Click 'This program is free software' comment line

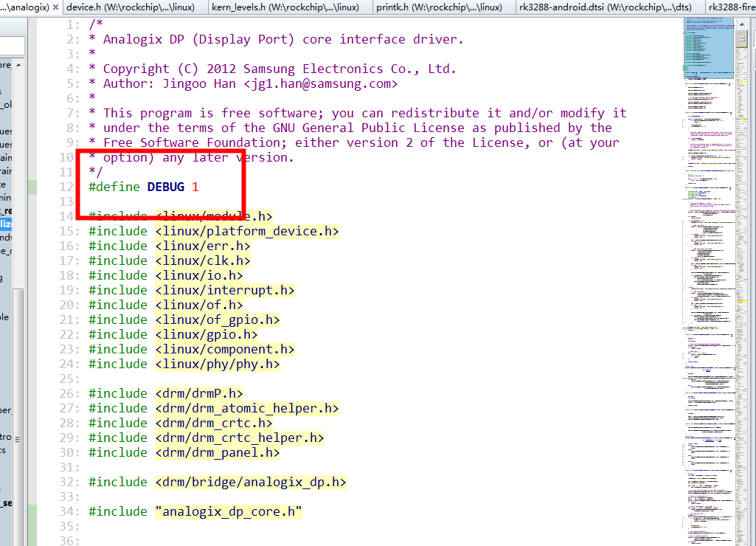tap(358, 114)
